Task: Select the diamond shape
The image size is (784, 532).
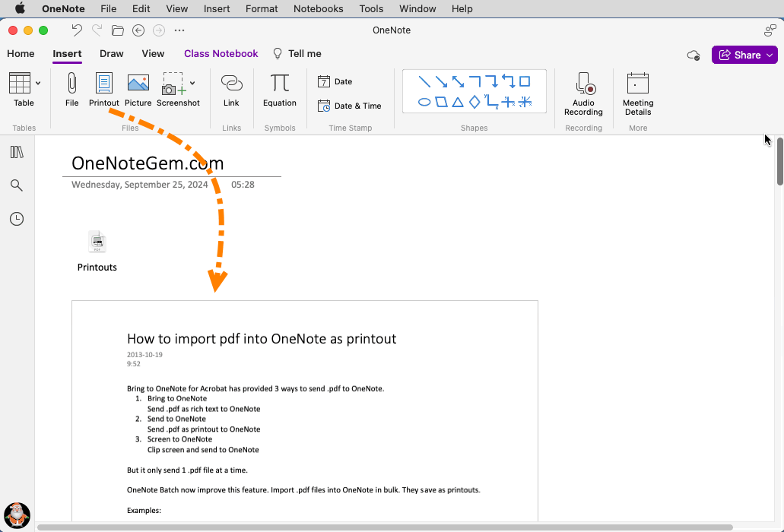Action: pyautogui.click(x=475, y=103)
